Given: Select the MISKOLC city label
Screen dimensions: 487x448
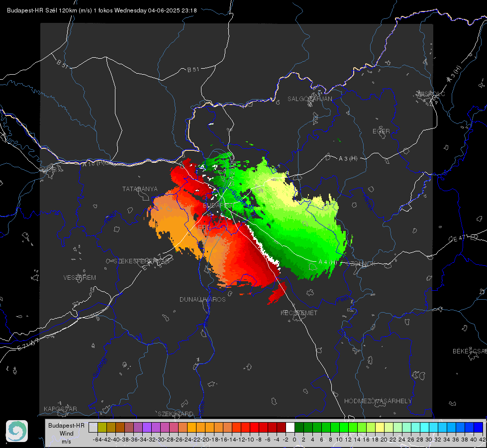Looking at the screenshot, I should tap(431, 94).
